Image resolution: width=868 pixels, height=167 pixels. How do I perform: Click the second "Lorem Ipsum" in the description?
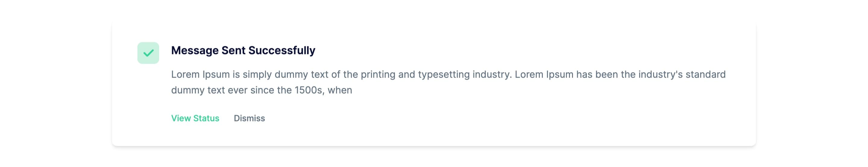pos(544,74)
